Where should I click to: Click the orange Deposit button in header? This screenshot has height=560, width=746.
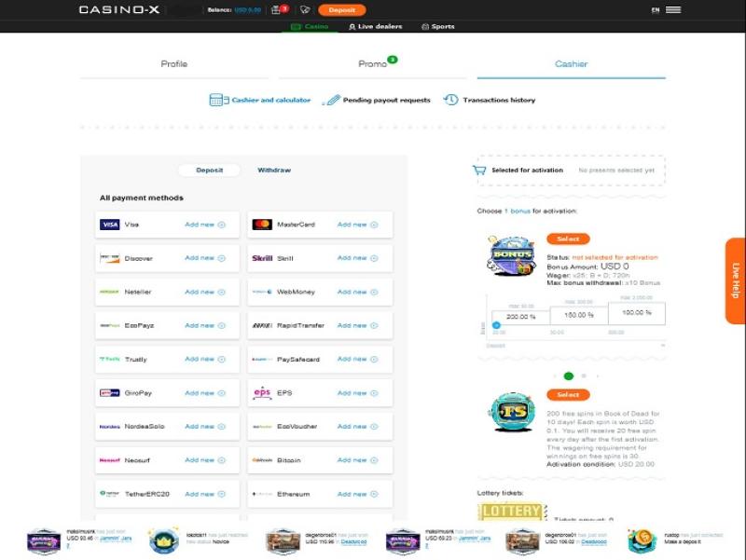pos(341,9)
